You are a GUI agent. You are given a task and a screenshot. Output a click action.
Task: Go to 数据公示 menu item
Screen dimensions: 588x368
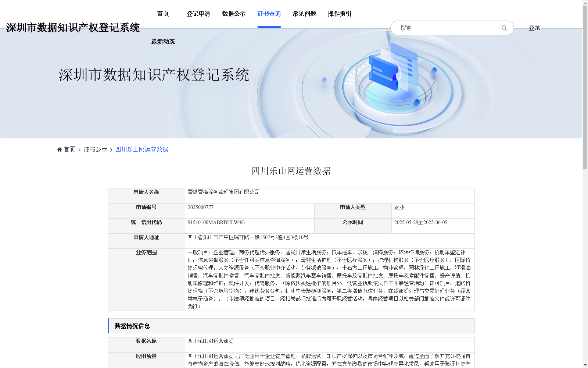tap(234, 14)
